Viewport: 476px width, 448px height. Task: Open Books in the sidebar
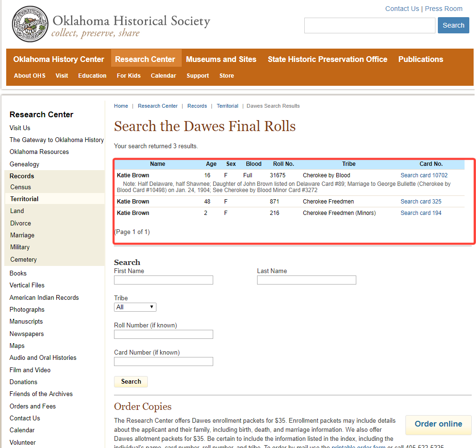click(x=18, y=273)
